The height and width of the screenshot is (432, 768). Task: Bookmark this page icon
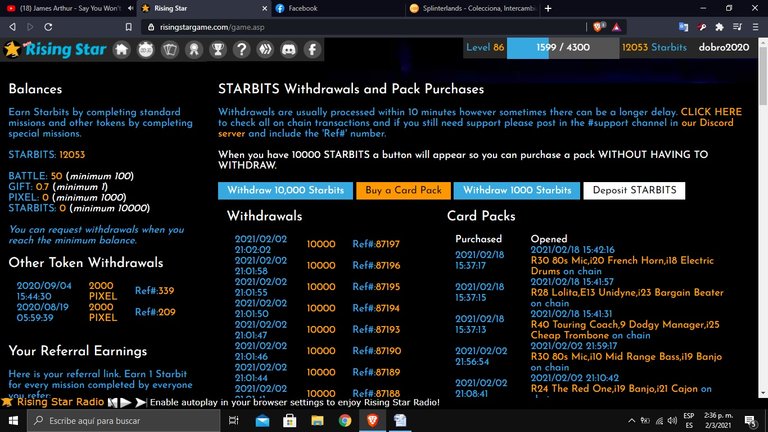pyautogui.click(x=128, y=27)
